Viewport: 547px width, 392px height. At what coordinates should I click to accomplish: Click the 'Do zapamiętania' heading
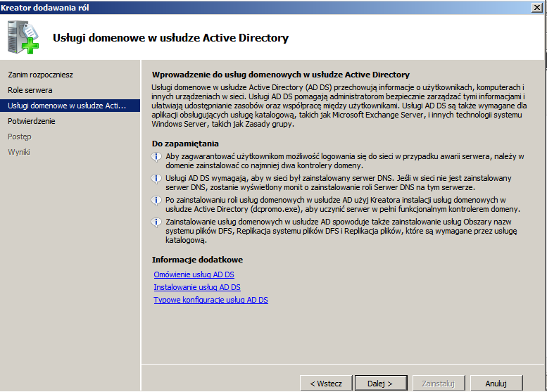[185, 144]
